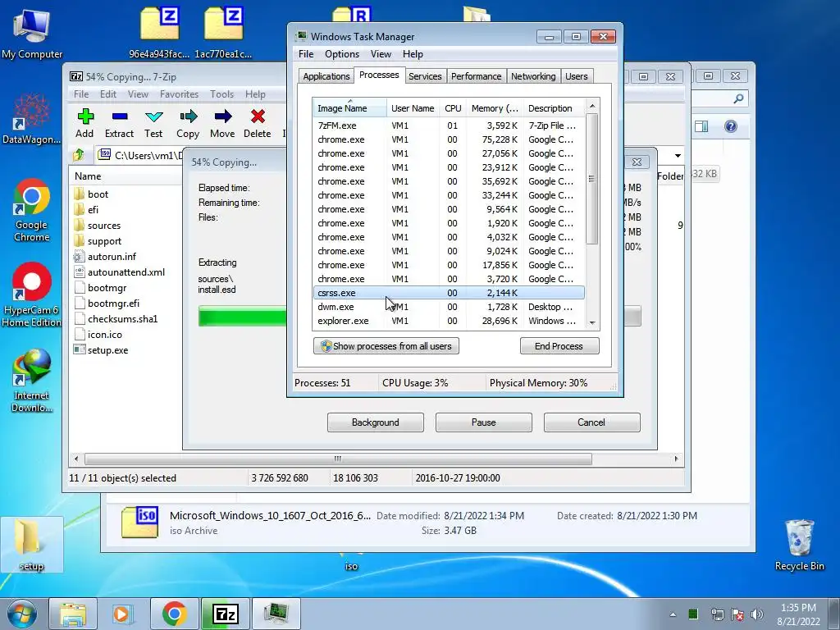Viewport: 840px width, 630px height.
Task: Click the 7-Zip horizontal scrollbar thumb
Action: coord(338,459)
